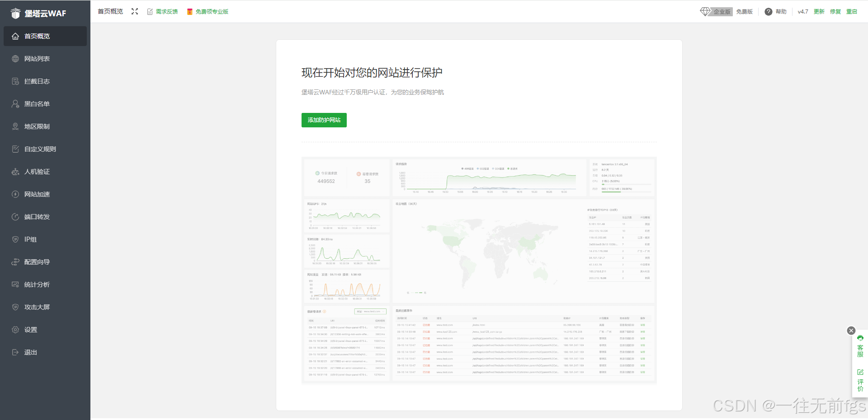Click the edit icon beside 自定义规则

(x=15, y=149)
